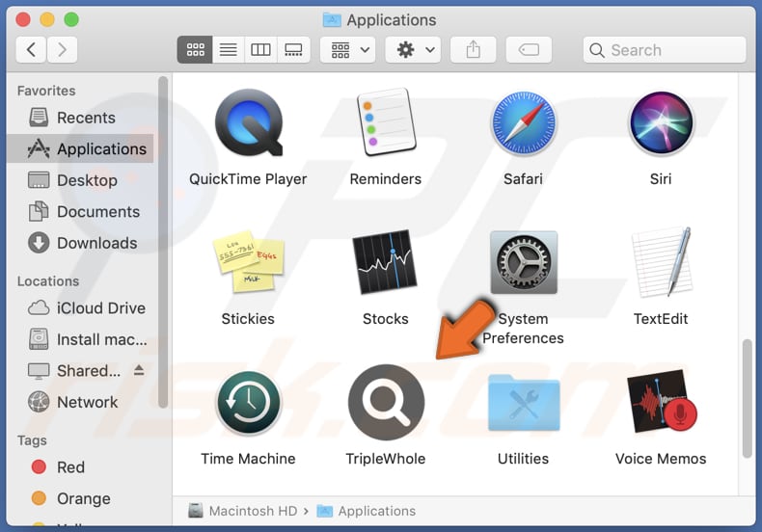Switch to list view
Viewport: 762px width, 532px height.
pos(228,49)
